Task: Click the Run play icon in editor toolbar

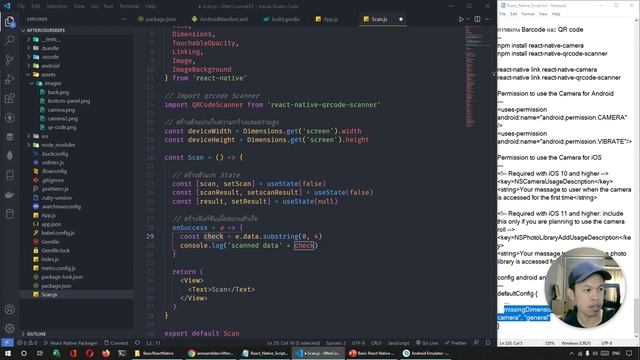Action: click(x=461, y=19)
